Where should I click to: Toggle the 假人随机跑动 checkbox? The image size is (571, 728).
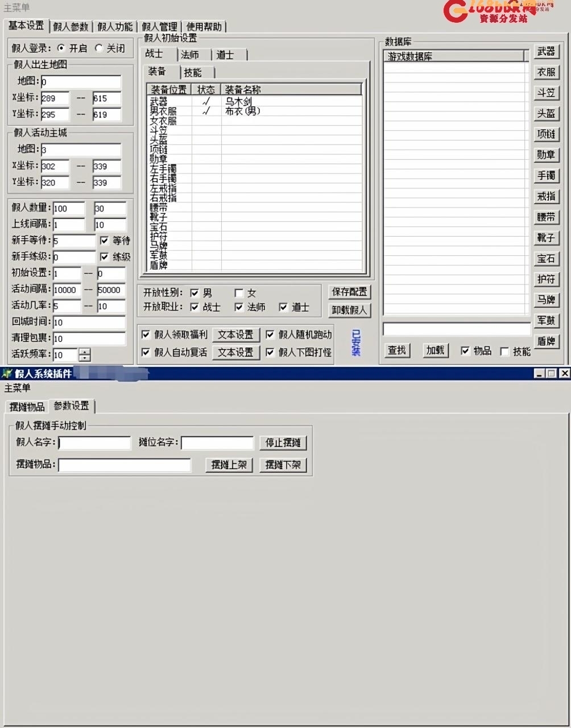270,334
